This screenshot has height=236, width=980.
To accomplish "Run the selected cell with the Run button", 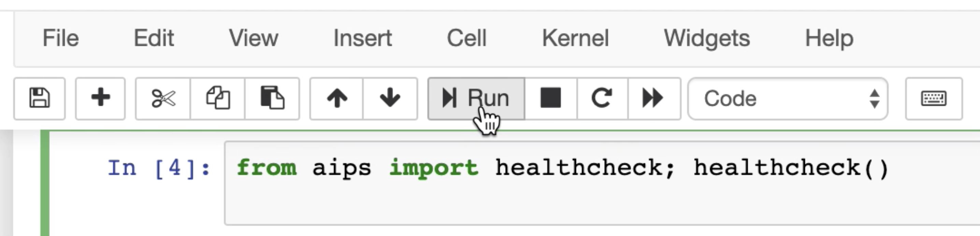I will (x=476, y=98).
